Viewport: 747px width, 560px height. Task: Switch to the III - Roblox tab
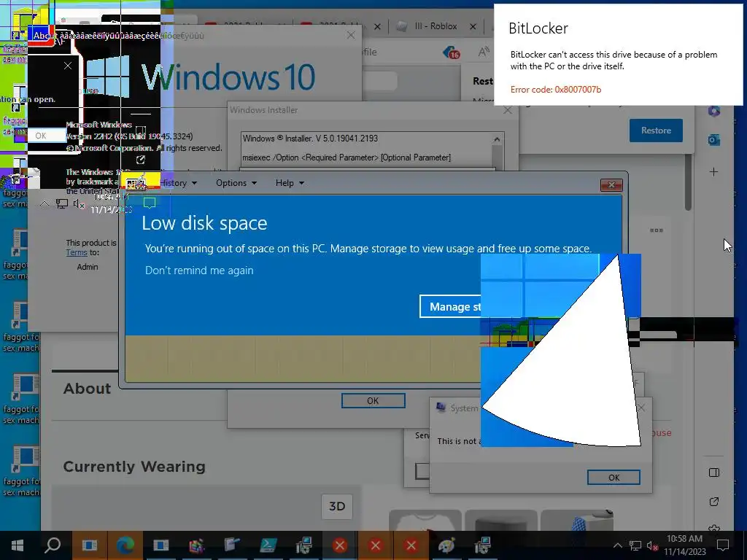click(436, 26)
